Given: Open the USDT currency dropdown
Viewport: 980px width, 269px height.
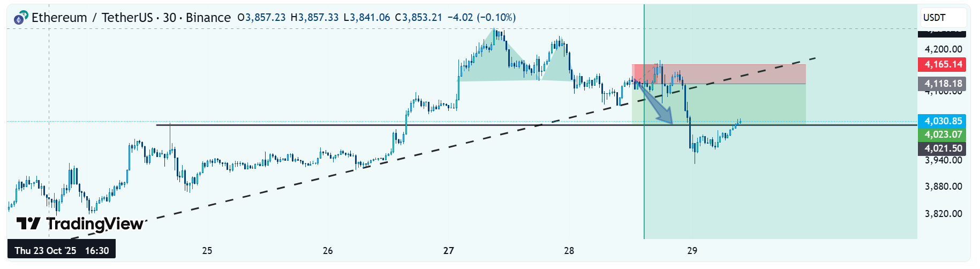Looking at the screenshot, I should pos(943,18).
